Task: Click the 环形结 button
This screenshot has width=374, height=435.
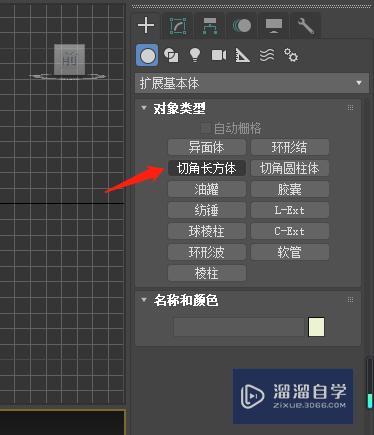Action: 290,147
